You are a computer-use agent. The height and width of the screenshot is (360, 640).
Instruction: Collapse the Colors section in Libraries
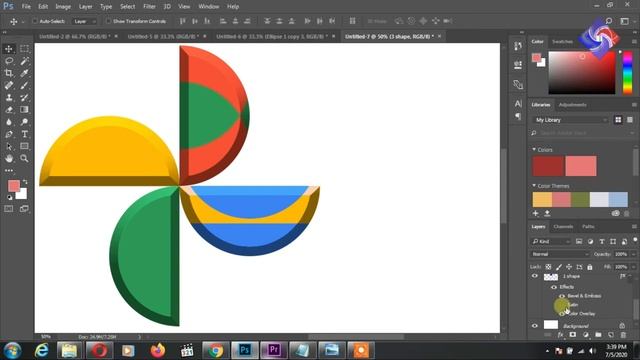pyautogui.click(x=534, y=150)
